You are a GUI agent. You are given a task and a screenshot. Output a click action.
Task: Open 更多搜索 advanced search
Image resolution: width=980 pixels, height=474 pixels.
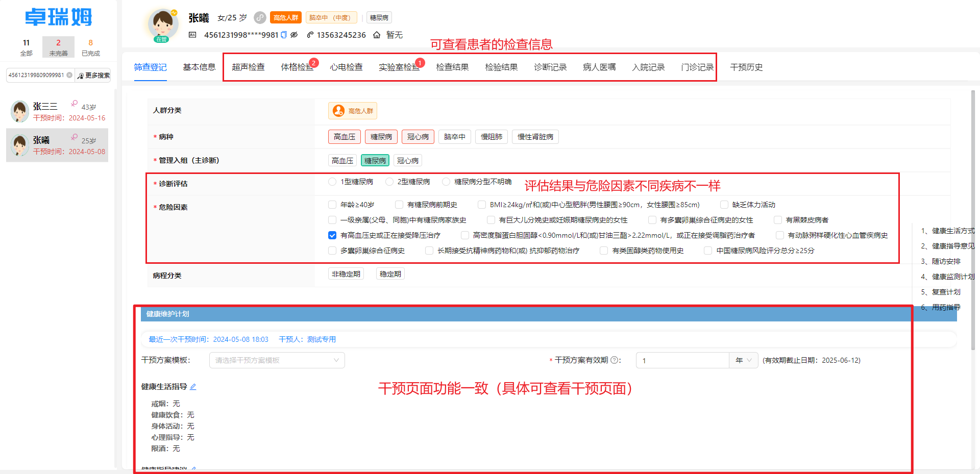93,75
